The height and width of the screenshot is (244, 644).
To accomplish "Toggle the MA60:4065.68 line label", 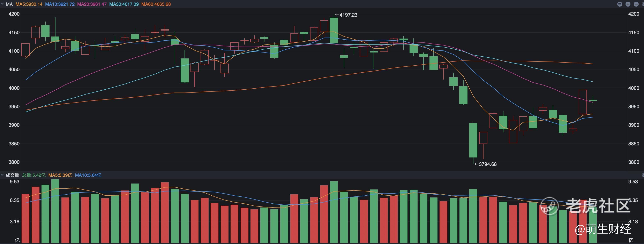I will click(156, 4).
